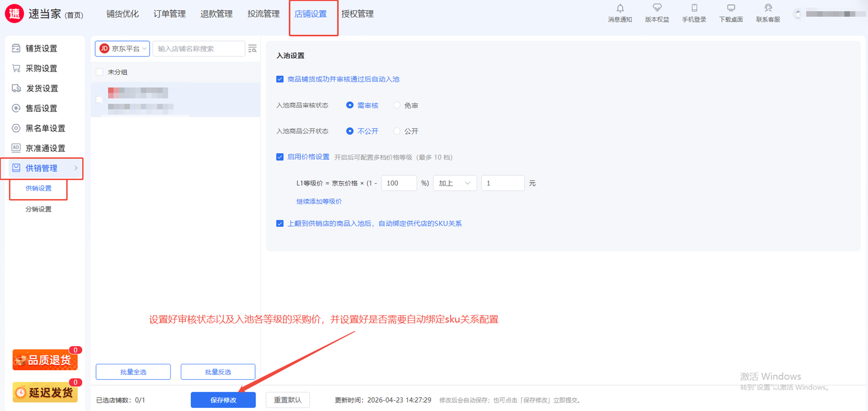Click the 版本权益 diamond icon
Screen dimensions: 868x411
click(657, 9)
